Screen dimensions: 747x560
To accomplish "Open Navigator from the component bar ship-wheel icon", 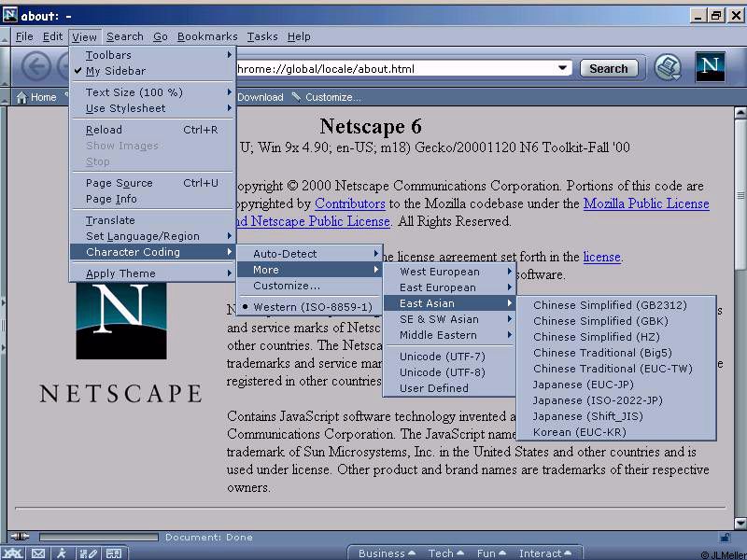I will click(x=13, y=553).
